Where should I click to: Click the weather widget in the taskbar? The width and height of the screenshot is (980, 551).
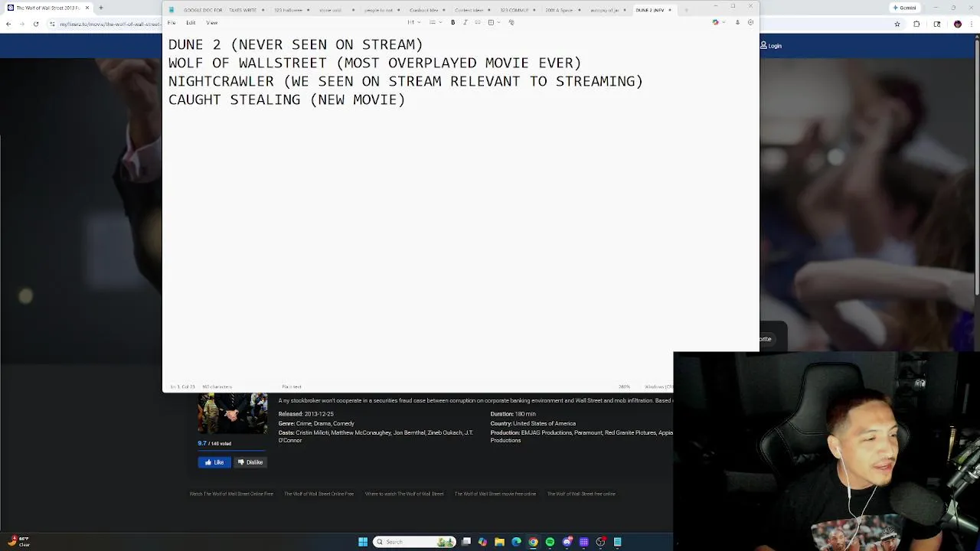(19, 541)
